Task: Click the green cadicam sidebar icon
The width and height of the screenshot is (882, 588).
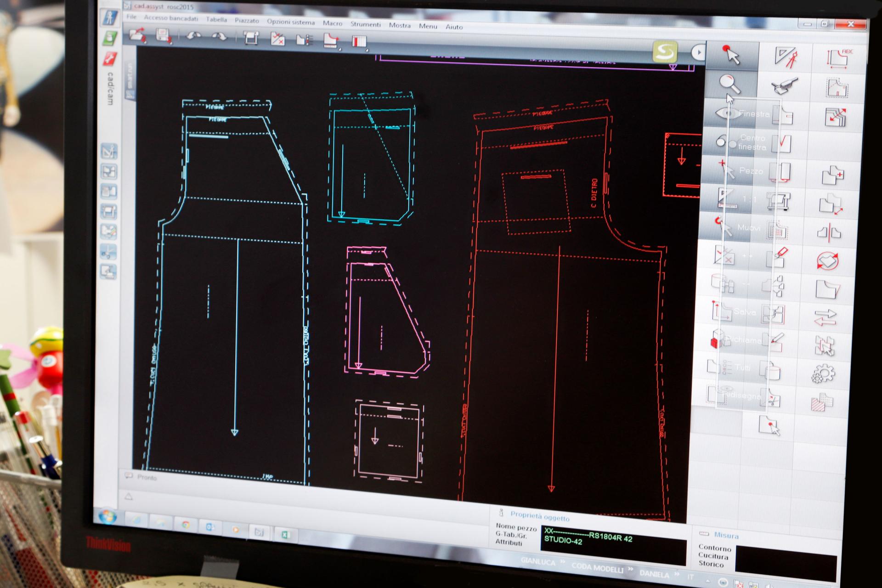Action: (109, 38)
